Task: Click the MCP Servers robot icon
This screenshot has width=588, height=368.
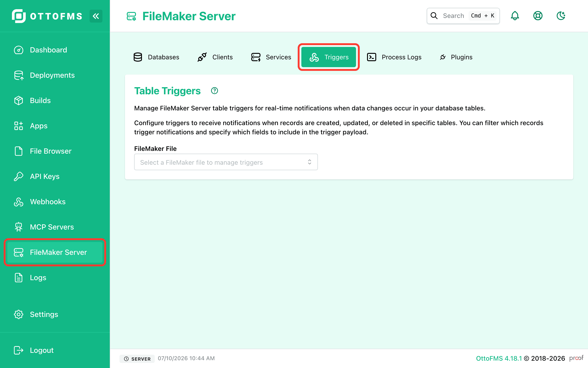Action: pyautogui.click(x=19, y=227)
